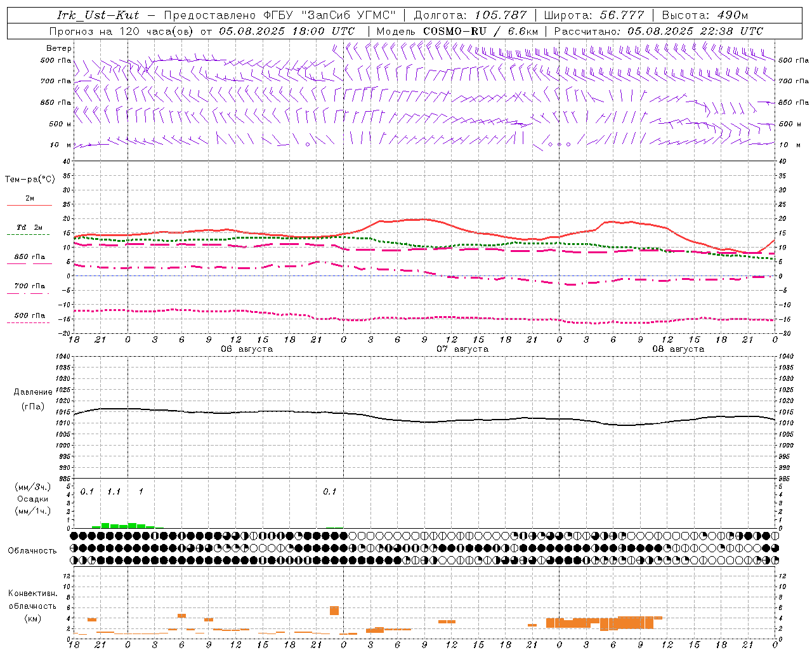Click the 'Осадки' precipitation label
812x650 pixels.
[x=33, y=500]
